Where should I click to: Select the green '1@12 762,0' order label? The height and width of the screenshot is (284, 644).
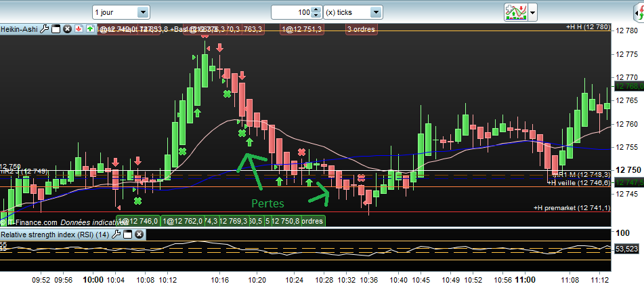tap(183, 221)
